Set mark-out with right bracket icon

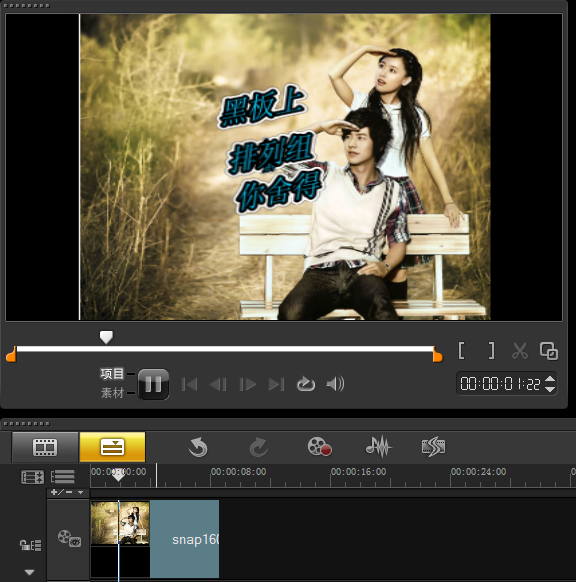pyautogui.click(x=491, y=350)
